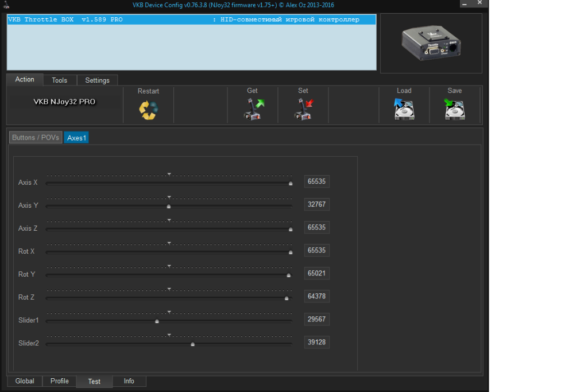Click the Slider2 slider handle

tap(193, 344)
